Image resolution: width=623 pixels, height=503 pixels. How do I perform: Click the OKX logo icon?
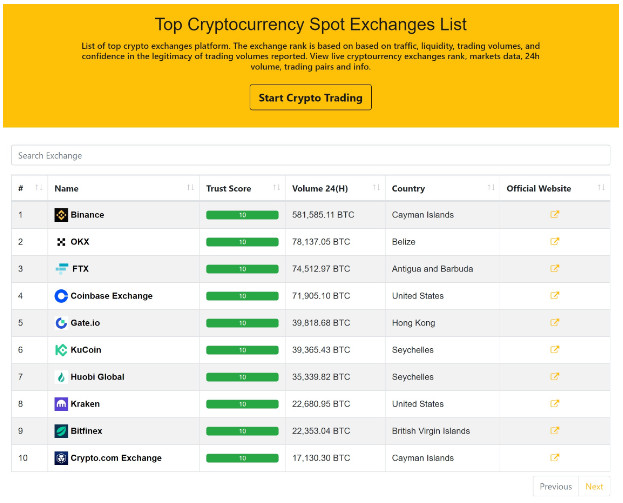[x=61, y=242]
